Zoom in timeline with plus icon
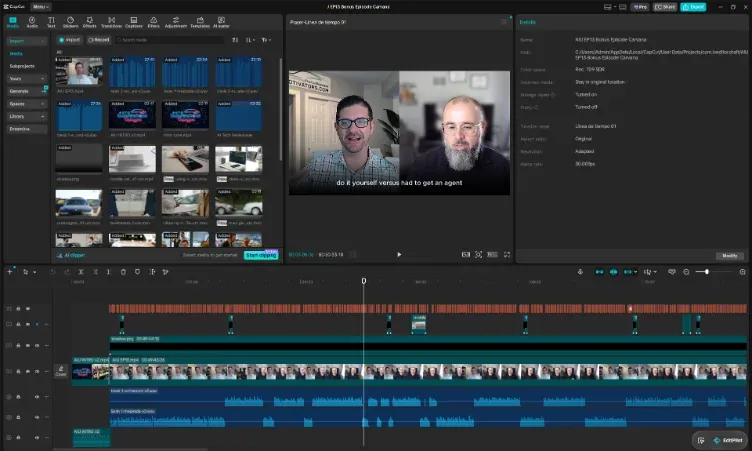Screen dimensions: 752x451 coord(742,272)
